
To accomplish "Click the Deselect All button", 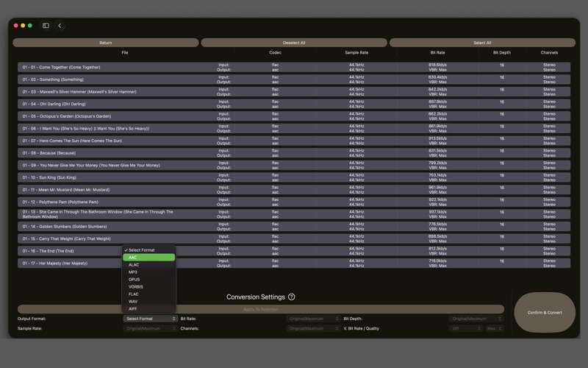I will (x=294, y=43).
